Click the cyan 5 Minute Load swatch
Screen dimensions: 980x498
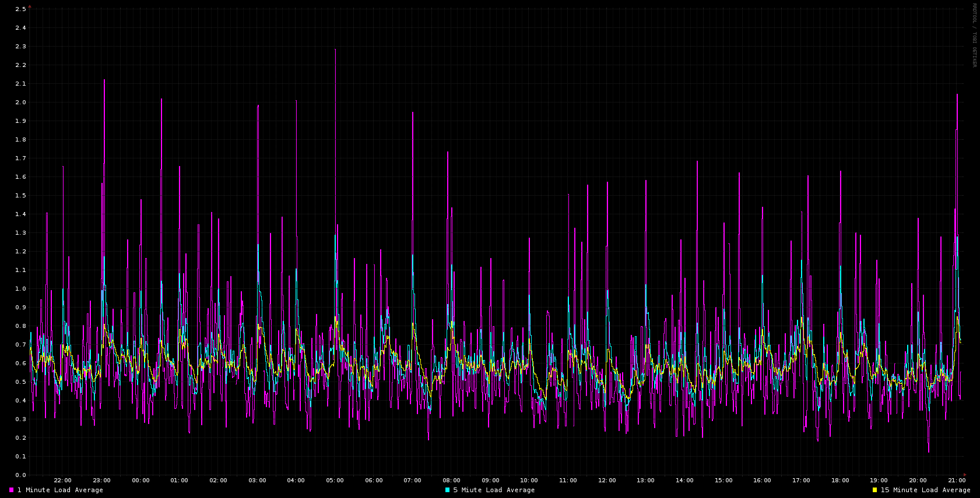click(447, 490)
